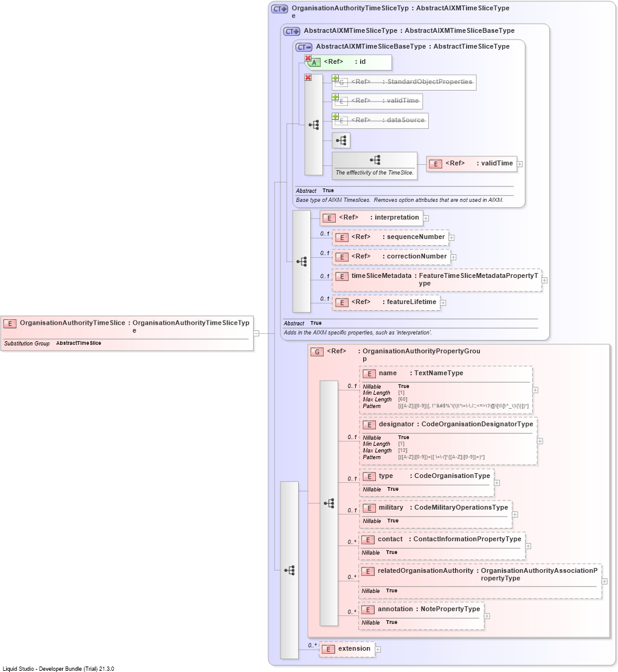Select the 0..* cardinality label of extension
This screenshot has height=672, width=618.
tap(313, 645)
